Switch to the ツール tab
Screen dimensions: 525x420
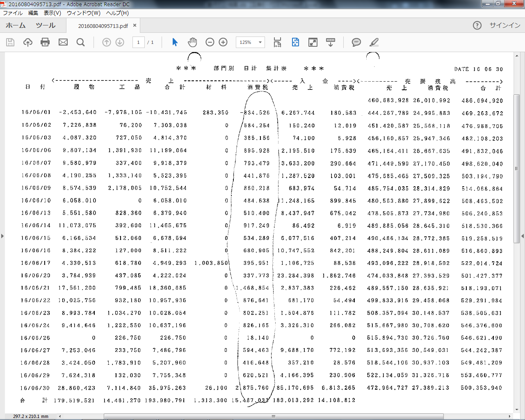(x=46, y=25)
